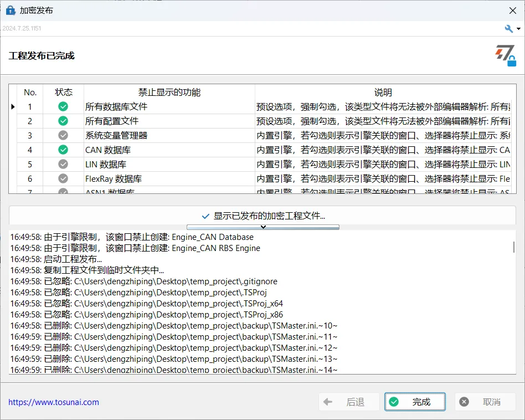This screenshot has width=525, height=420.
Task: Open the dropdown arrow next to wrench icon
Action: pyautogui.click(x=518, y=28)
